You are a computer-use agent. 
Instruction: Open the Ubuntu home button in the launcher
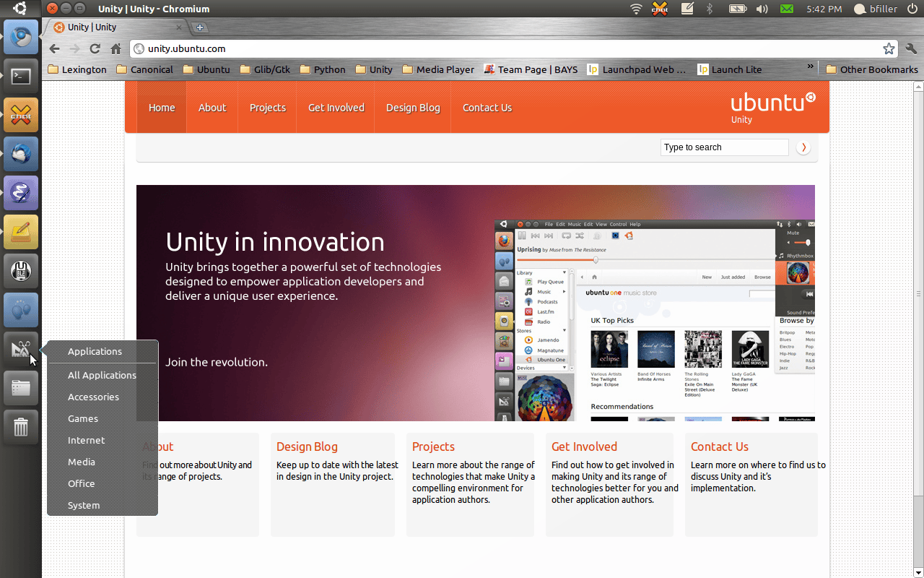pyautogui.click(x=20, y=9)
